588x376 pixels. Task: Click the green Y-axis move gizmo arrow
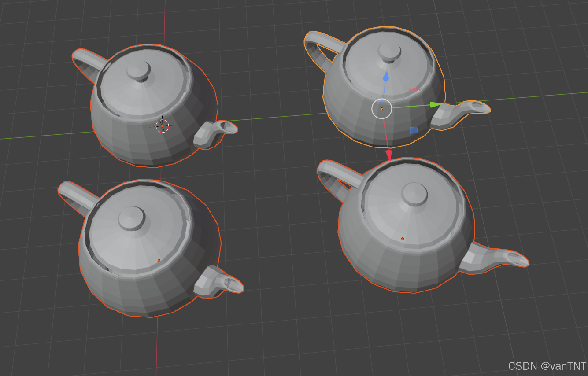pyautogui.click(x=435, y=105)
